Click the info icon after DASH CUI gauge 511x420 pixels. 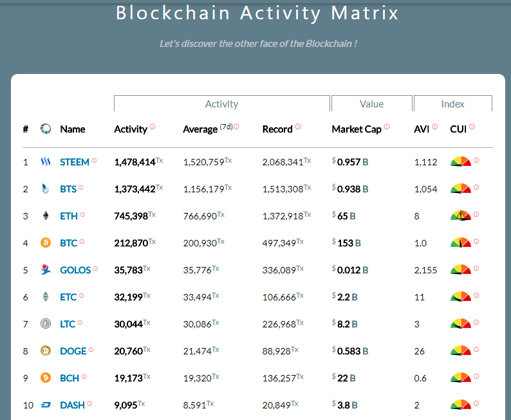476,403
